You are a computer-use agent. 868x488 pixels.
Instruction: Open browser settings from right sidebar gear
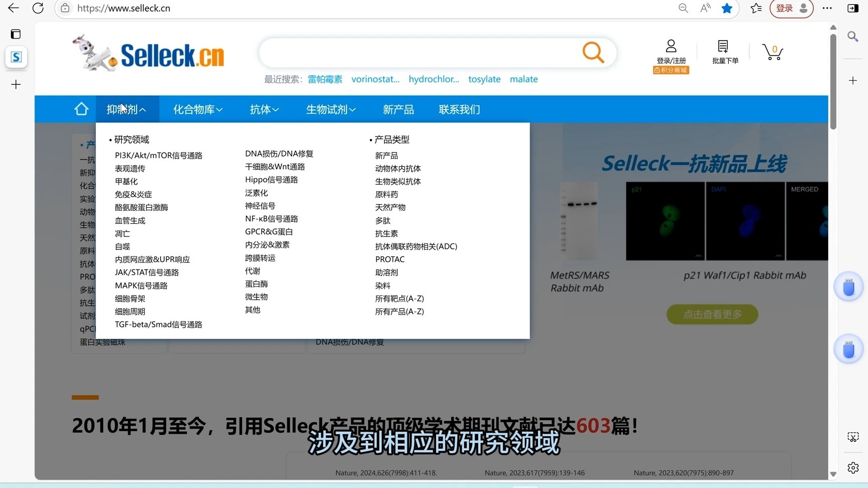(x=853, y=467)
